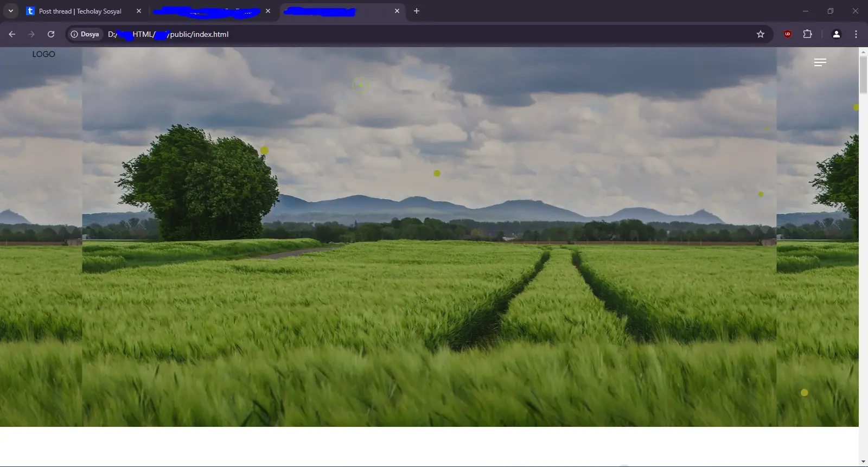
Task: Open a new browser tab
Action: [417, 11]
